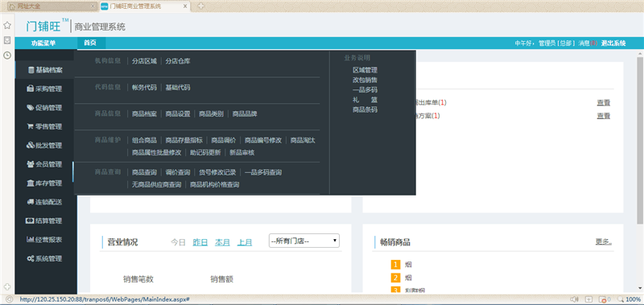Select 货号修改记录 in the menu
Image resolution: width=644 pixels, height=305 pixels.
coord(217,172)
